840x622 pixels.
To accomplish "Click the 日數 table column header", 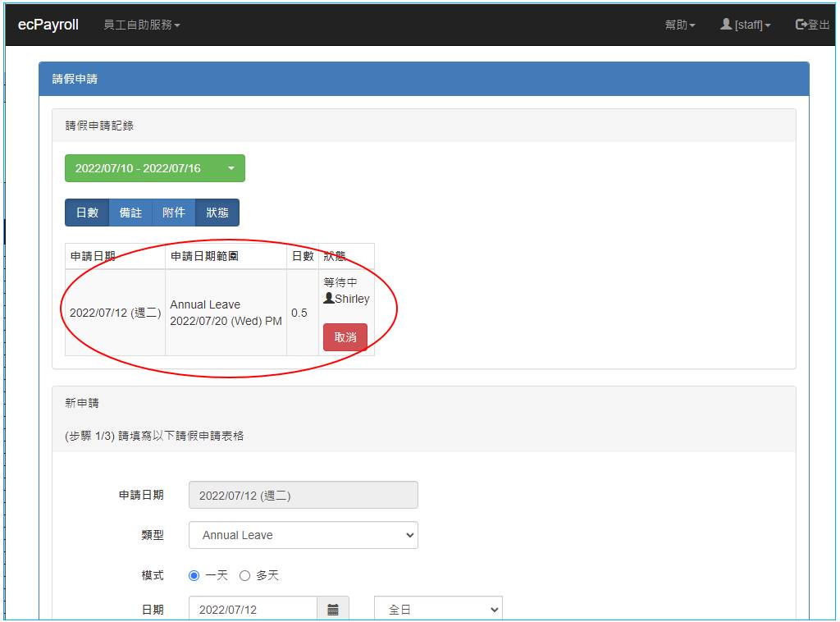I will (303, 256).
